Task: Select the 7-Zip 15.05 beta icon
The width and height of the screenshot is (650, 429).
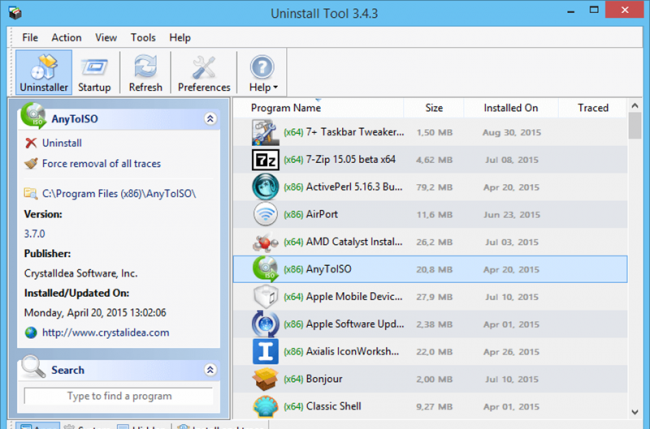Action: (265, 160)
